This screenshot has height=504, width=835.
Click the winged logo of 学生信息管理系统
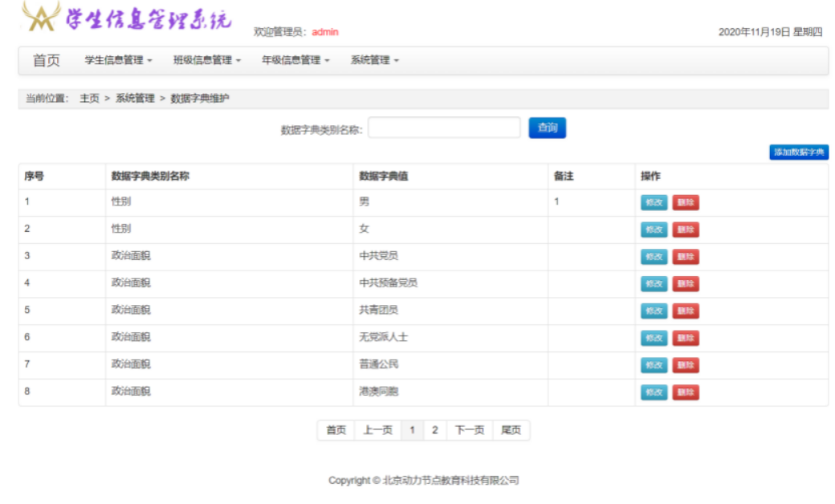coord(41,17)
